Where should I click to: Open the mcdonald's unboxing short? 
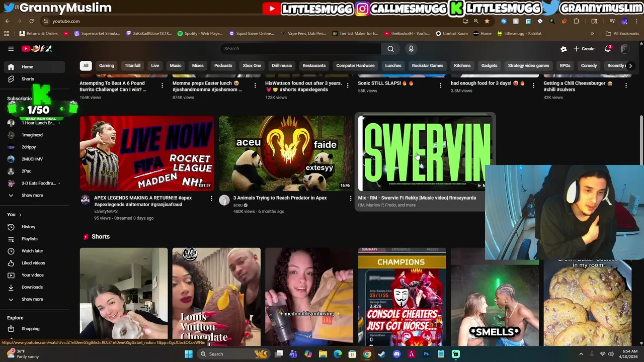(x=309, y=297)
